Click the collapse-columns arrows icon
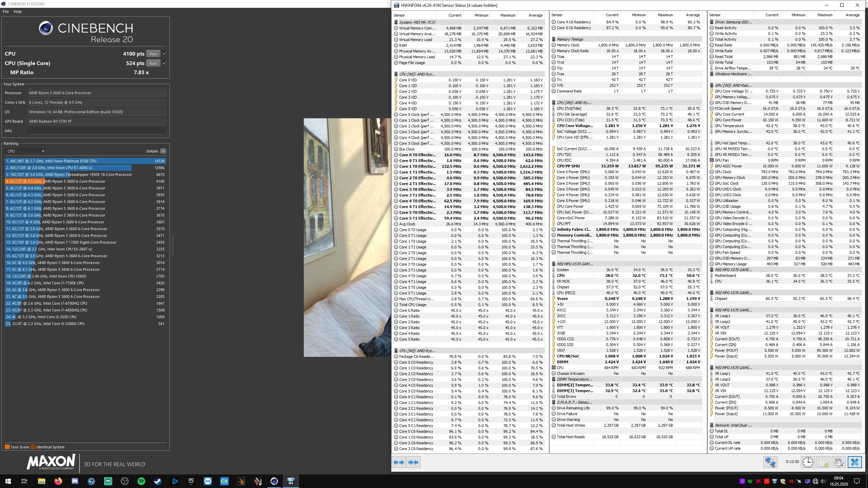The image size is (868, 488). tap(414, 462)
